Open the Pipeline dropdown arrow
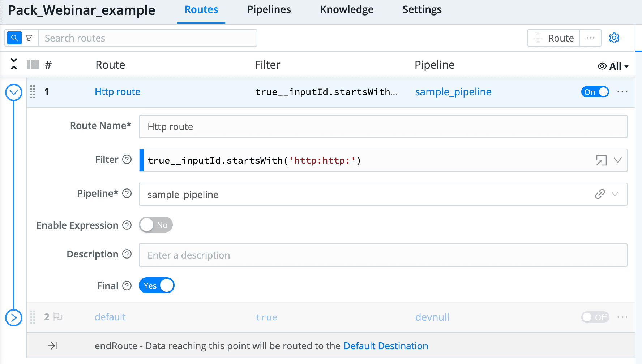 (x=615, y=194)
